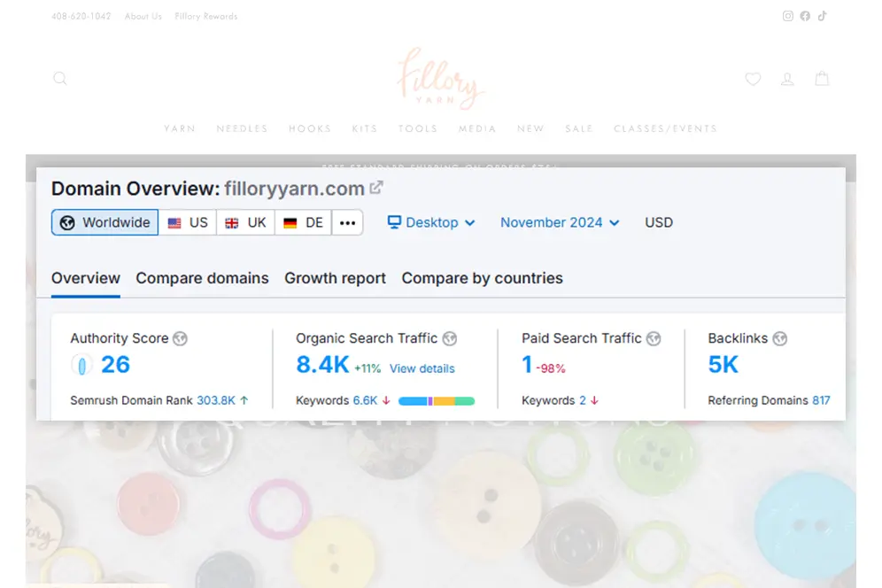The width and height of the screenshot is (882, 588).
Task: Select the UK database button
Action: point(246,222)
